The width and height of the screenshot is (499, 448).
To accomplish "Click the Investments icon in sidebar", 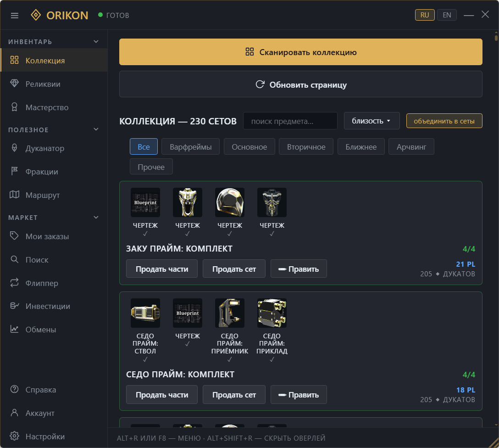I will point(14,306).
